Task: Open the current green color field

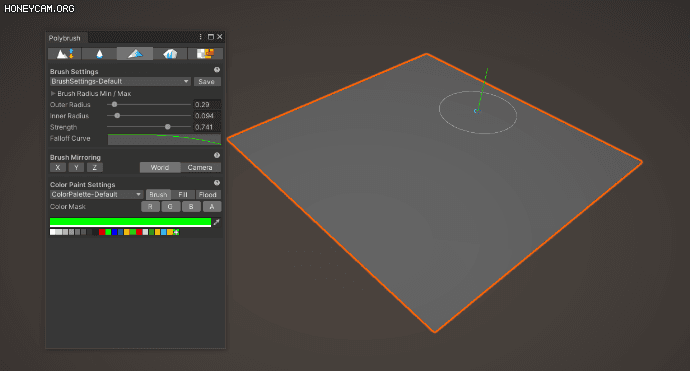Action: 130,222
